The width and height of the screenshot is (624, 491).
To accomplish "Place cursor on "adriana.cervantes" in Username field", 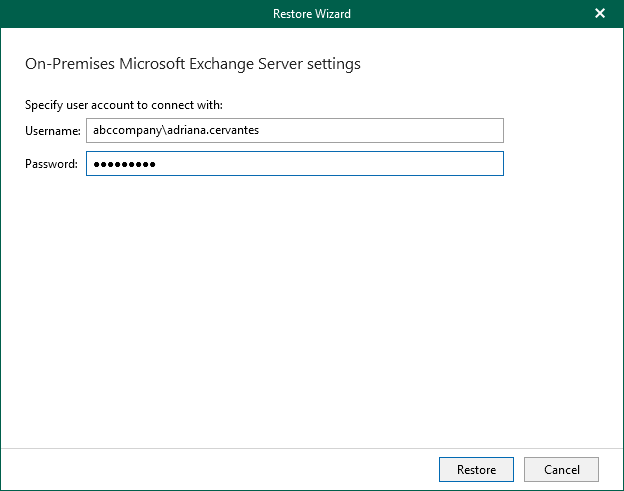I will (x=211, y=131).
